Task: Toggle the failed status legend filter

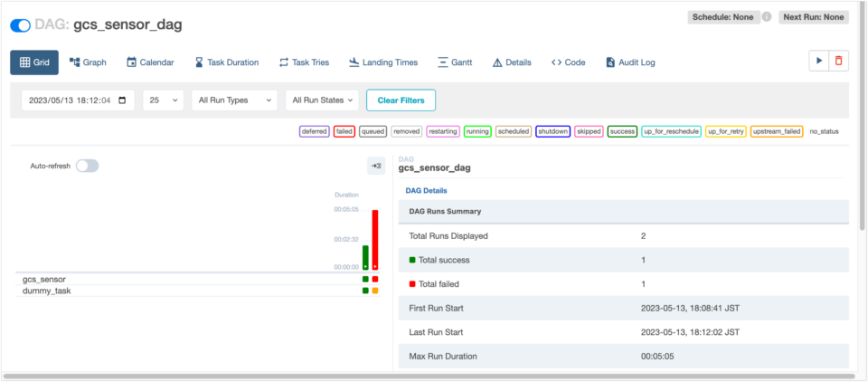Action: [x=344, y=131]
